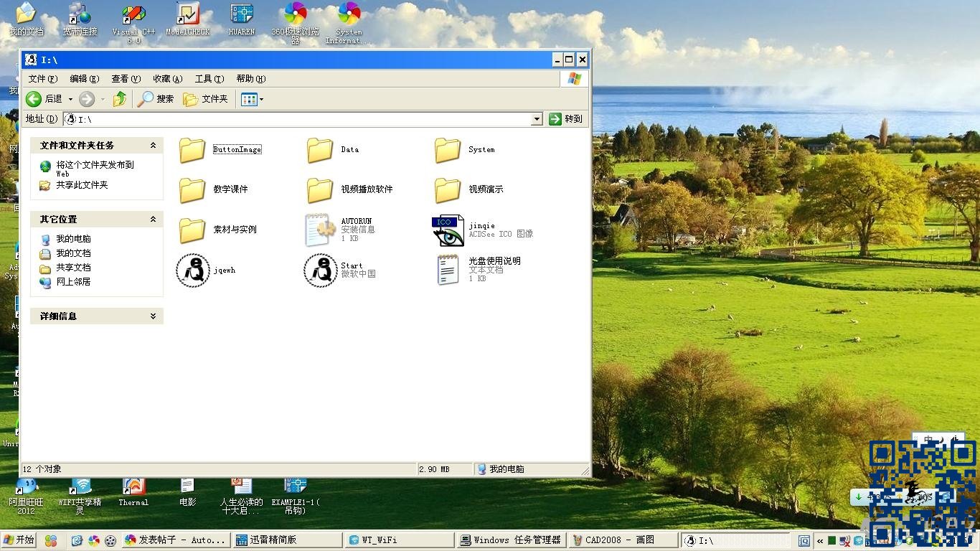The height and width of the screenshot is (551, 980).
Task: Select 360极速浏览器 desktop icon
Action: pyautogui.click(x=295, y=23)
